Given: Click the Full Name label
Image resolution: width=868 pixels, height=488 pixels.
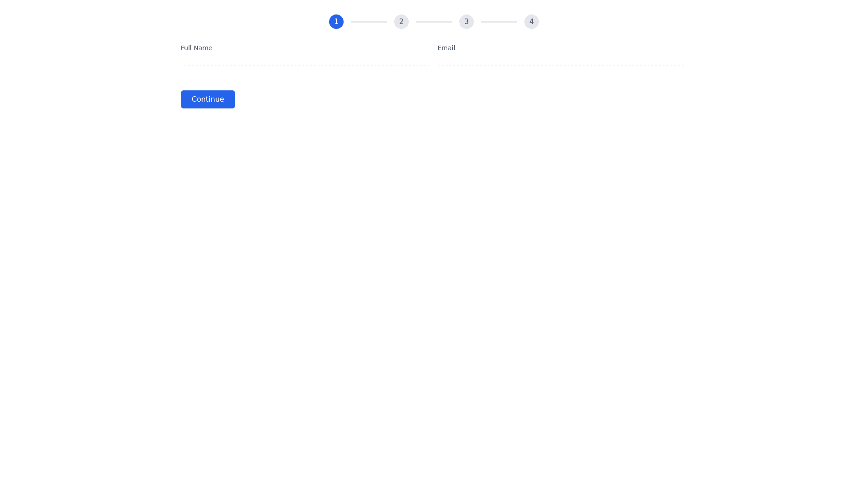Looking at the screenshot, I should pyautogui.click(x=196, y=48).
